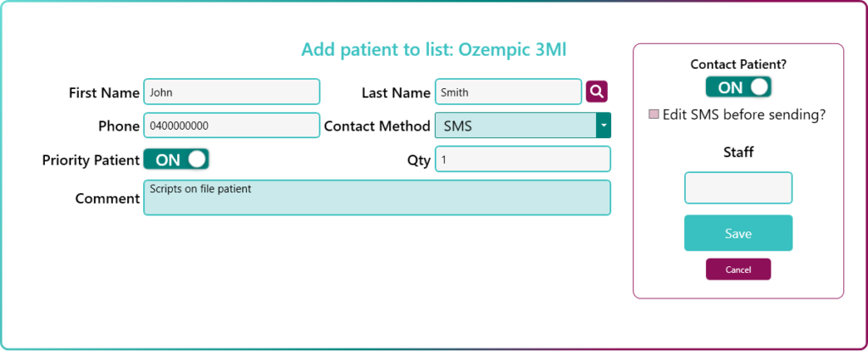Click the 'Contact Patient?' label text
The image size is (868, 351).
click(x=738, y=64)
